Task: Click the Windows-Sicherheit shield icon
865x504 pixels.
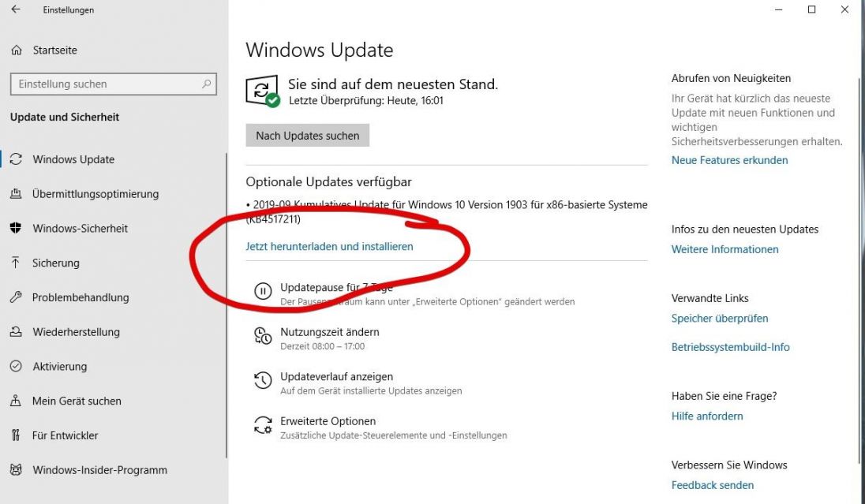Action: coord(16,228)
